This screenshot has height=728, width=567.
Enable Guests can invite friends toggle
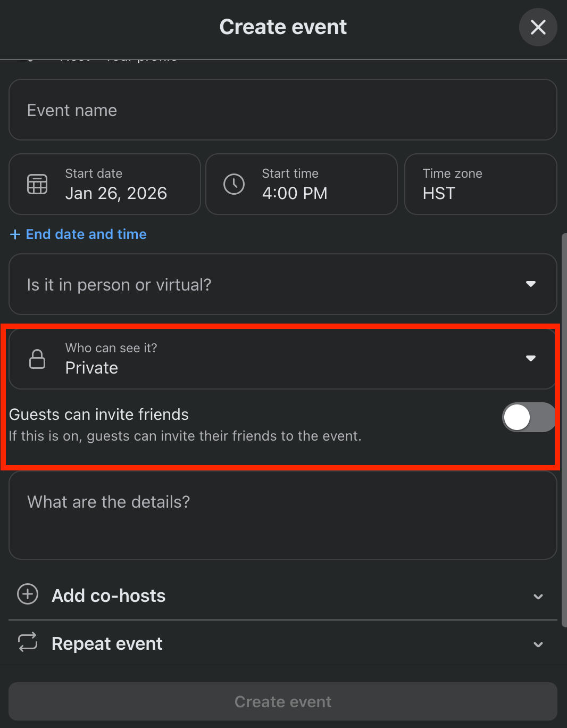[528, 417]
